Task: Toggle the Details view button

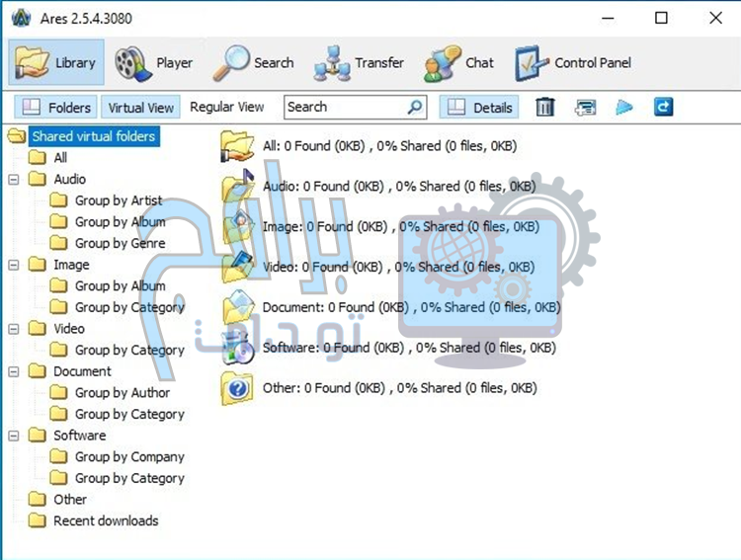Action: pos(480,108)
